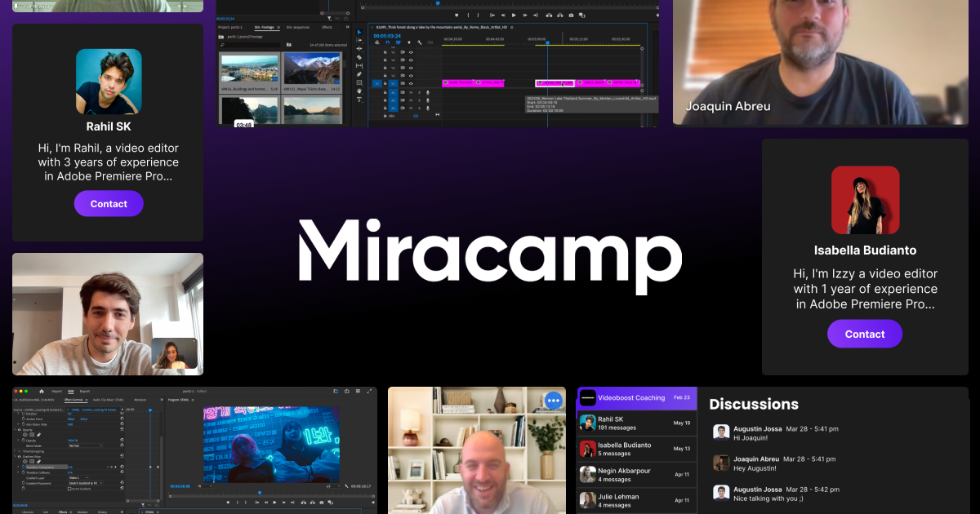Select the Hand tool
980x514 pixels.
click(x=359, y=91)
